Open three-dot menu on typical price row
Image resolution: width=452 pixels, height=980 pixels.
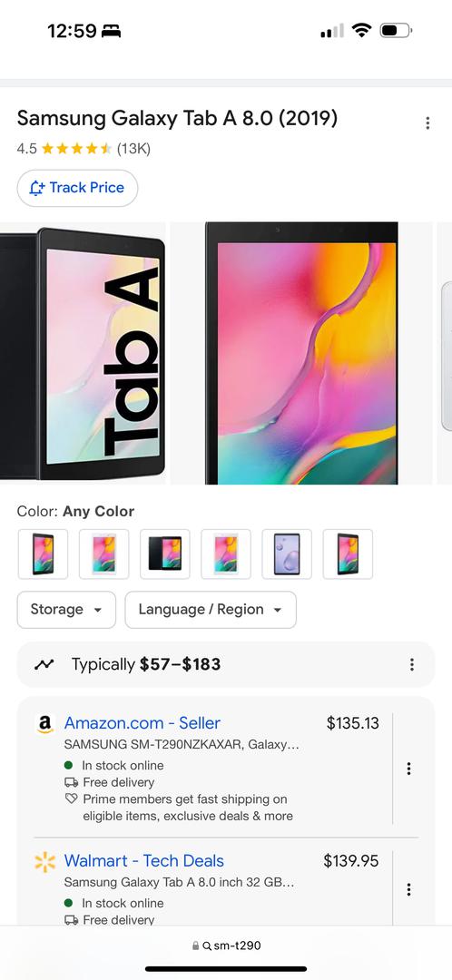(x=411, y=664)
